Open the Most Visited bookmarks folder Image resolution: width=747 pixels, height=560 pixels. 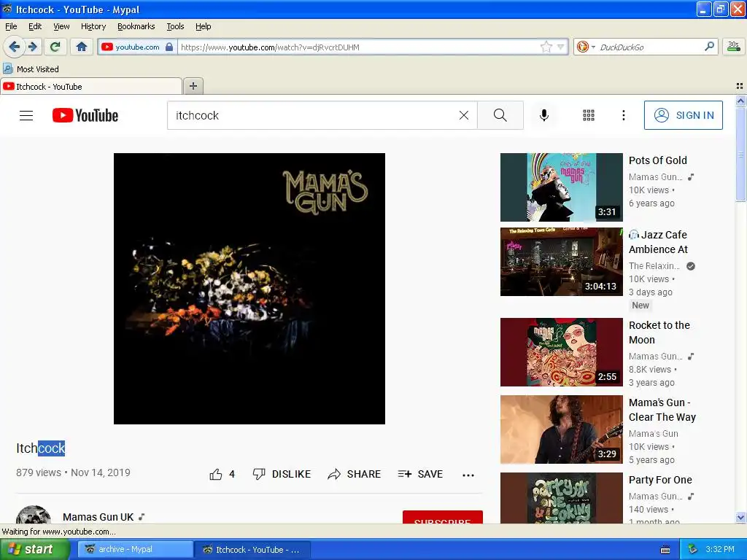(31, 69)
